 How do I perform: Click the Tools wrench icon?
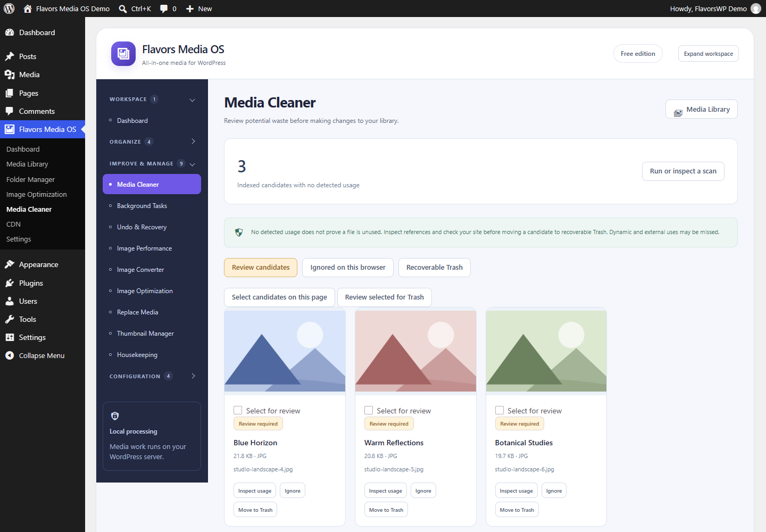(x=10, y=319)
